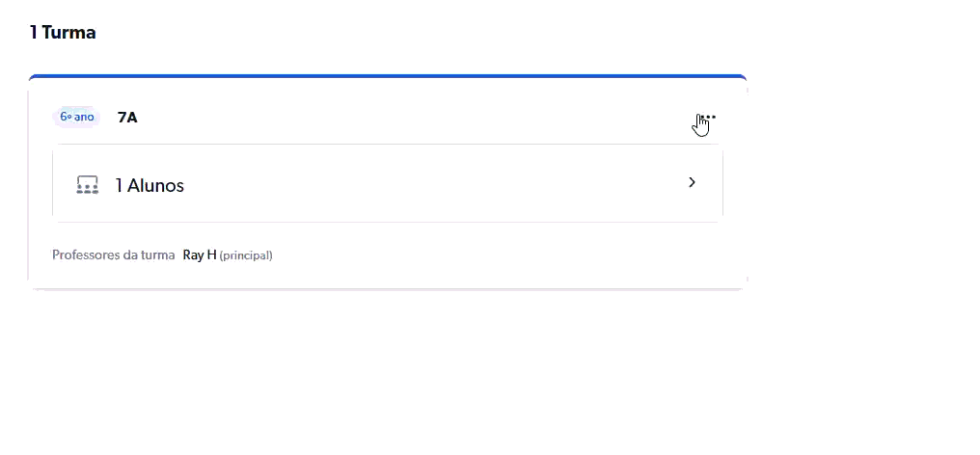Click the word Turma in the page heading

[68, 33]
